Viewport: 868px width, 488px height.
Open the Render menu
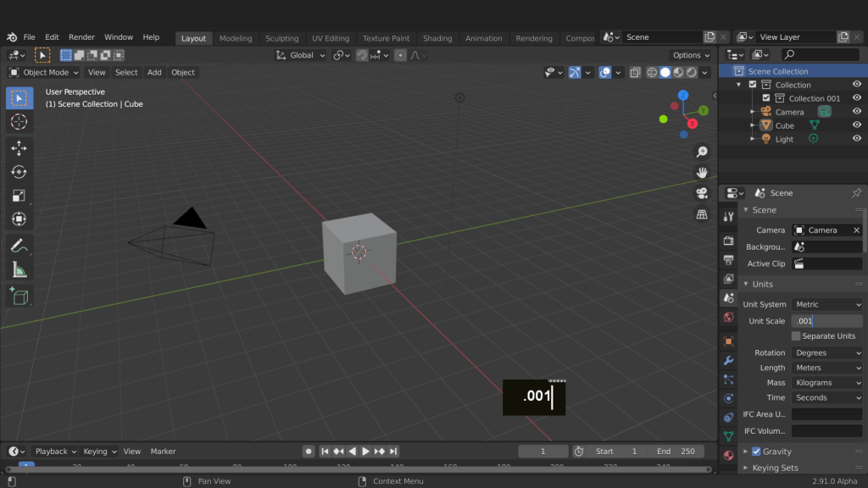[81, 37]
